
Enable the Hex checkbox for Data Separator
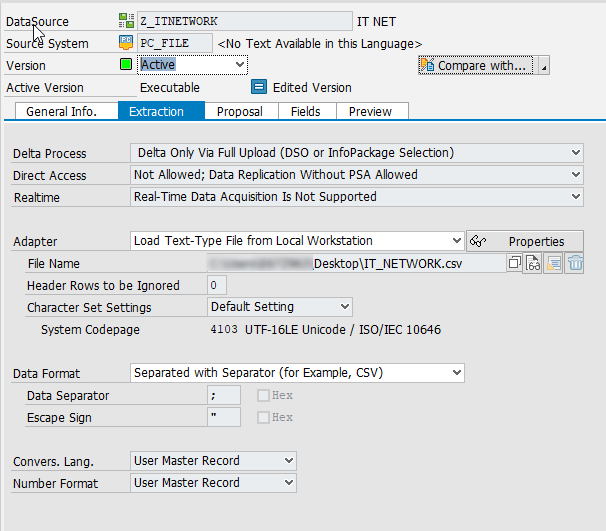pyautogui.click(x=263, y=395)
